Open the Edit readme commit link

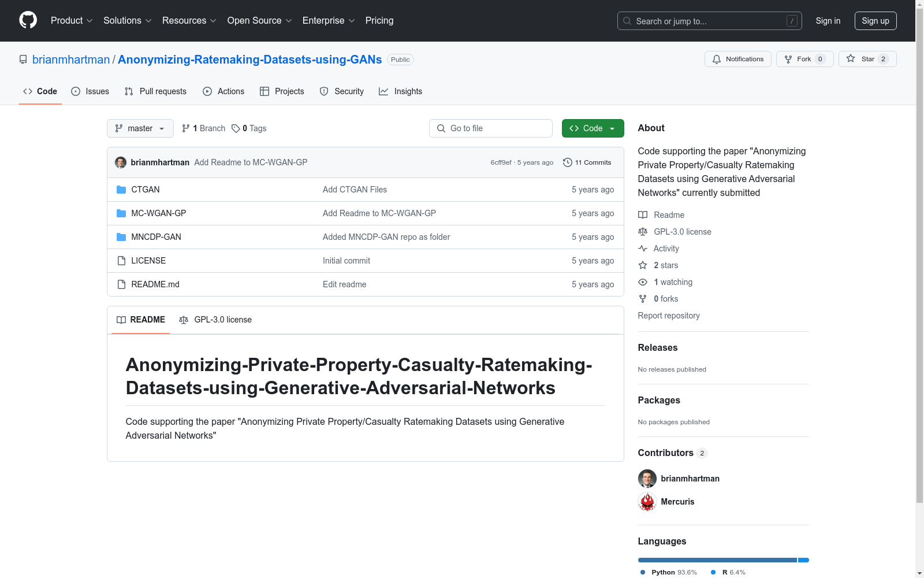[345, 284]
